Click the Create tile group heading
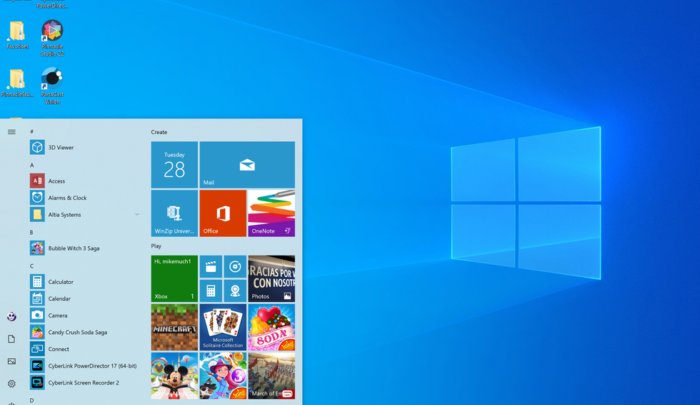 159,132
